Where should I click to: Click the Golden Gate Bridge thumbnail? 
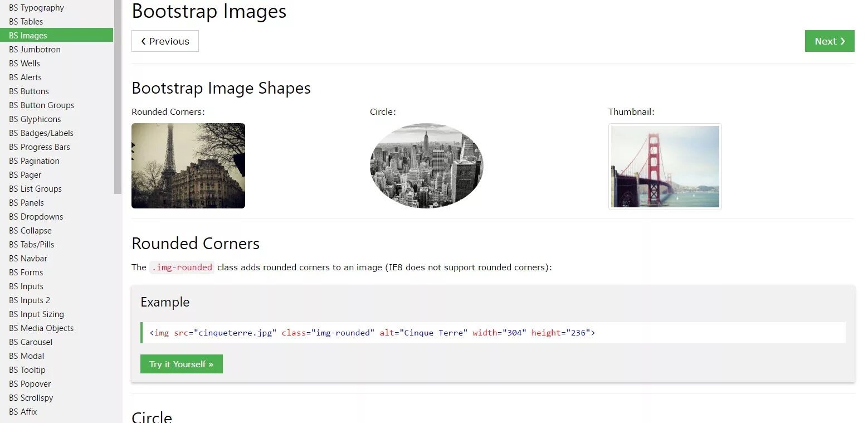665,167
